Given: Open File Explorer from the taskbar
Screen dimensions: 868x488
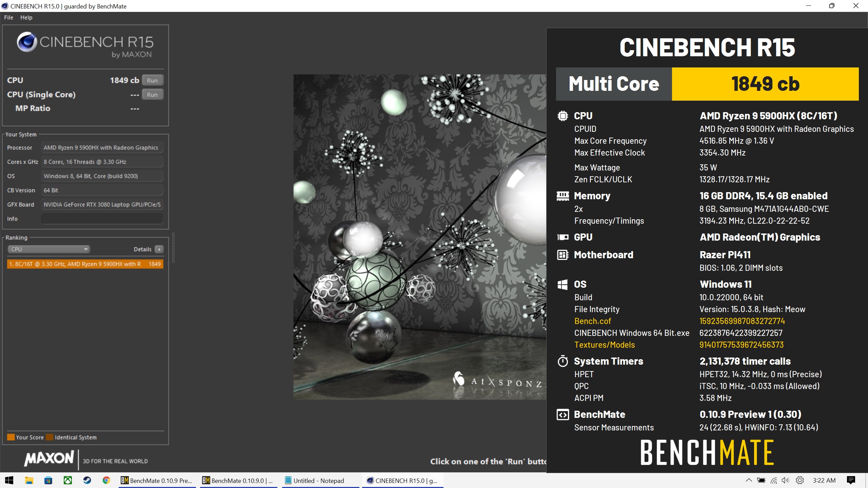Looking at the screenshot, I should click(29, 480).
